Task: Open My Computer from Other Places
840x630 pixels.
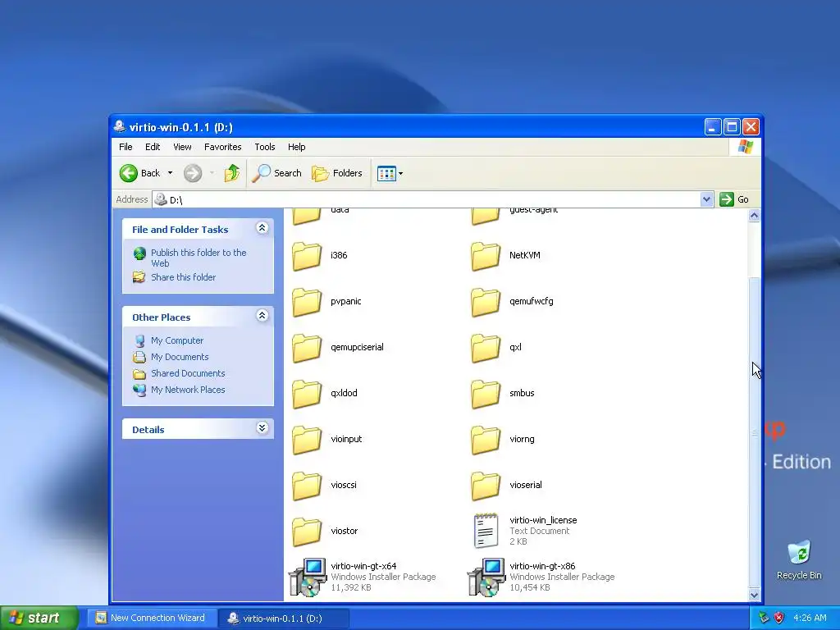Action: pos(177,340)
